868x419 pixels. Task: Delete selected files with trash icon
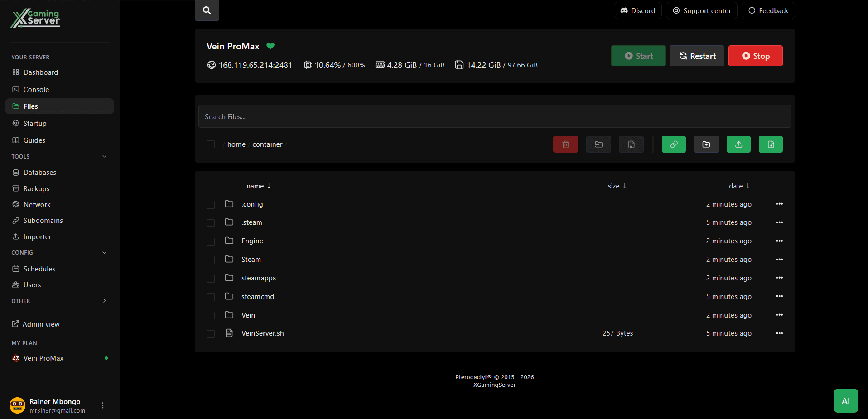pos(565,144)
